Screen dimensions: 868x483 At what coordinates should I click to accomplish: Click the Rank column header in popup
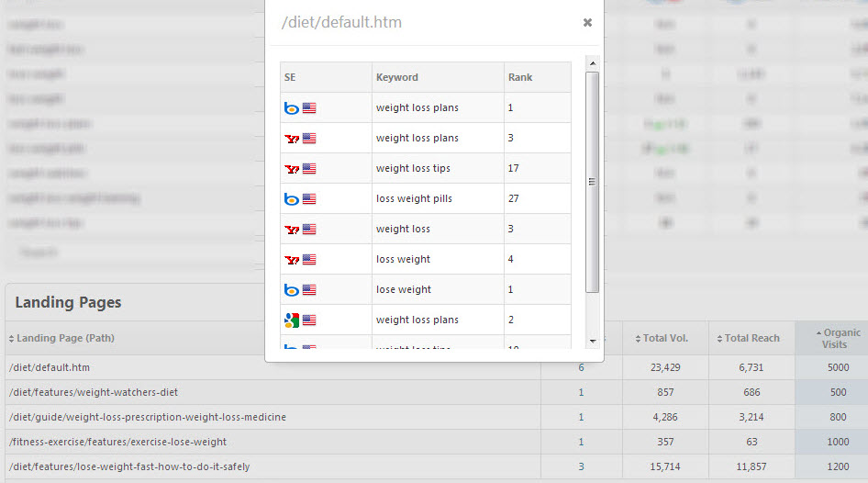[x=520, y=77]
